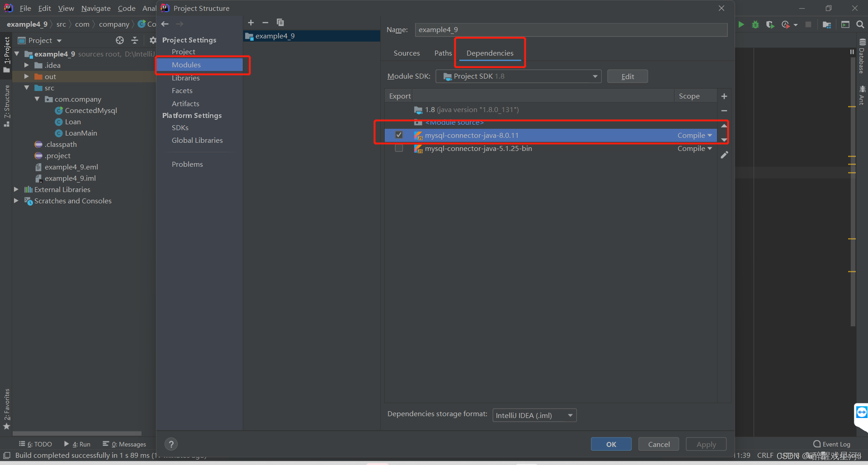Viewport: 868px width, 465px height.
Task: Expand the External Libraries tree node
Action: (16, 189)
